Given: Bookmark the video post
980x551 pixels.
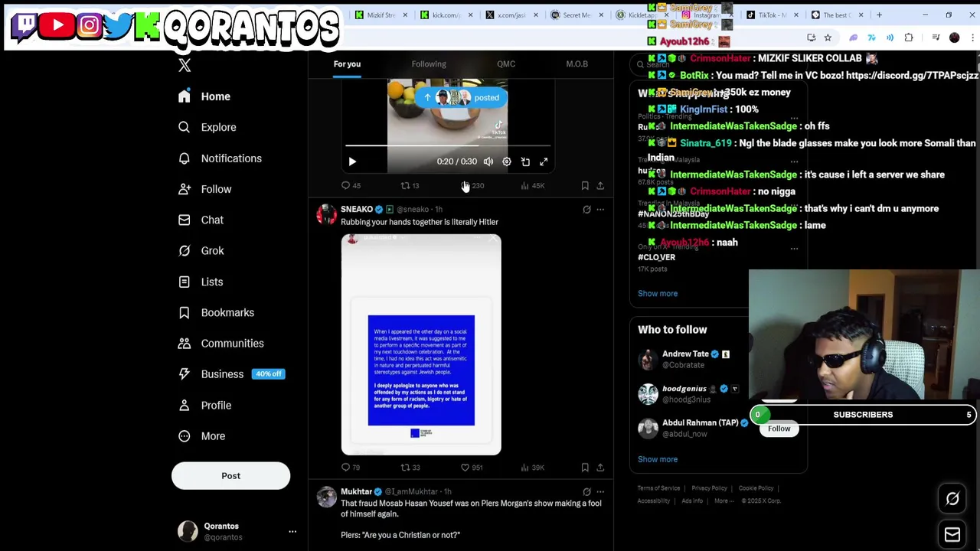Looking at the screenshot, I should pos(585,186).
